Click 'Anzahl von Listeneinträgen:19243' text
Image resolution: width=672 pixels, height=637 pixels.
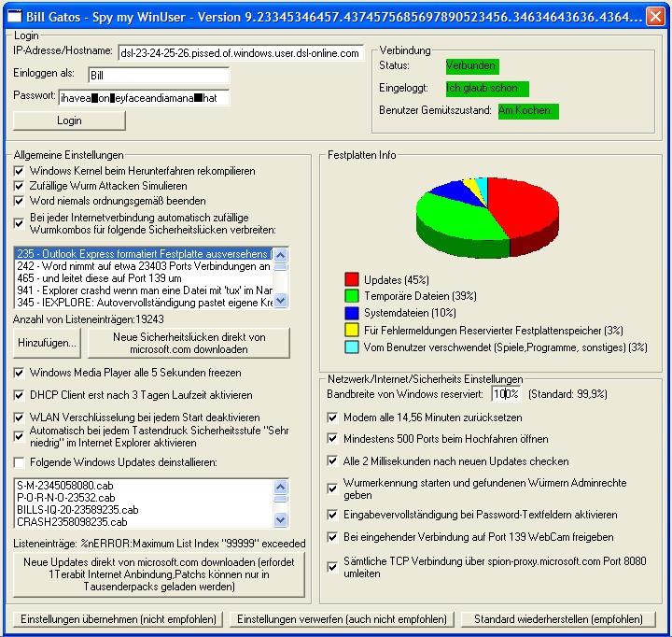(89, 319)
